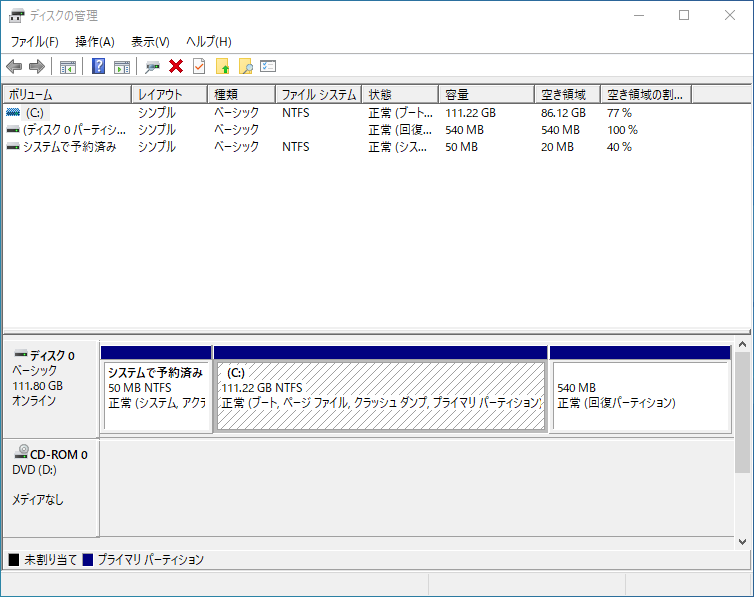Click the disk icon next to ディスク 0 label
Viewport: 754px width, 597px height.
[21, 354]
